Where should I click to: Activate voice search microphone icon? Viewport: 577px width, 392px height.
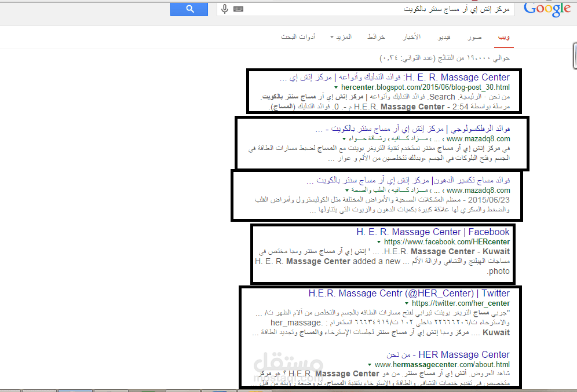[224, 9]
